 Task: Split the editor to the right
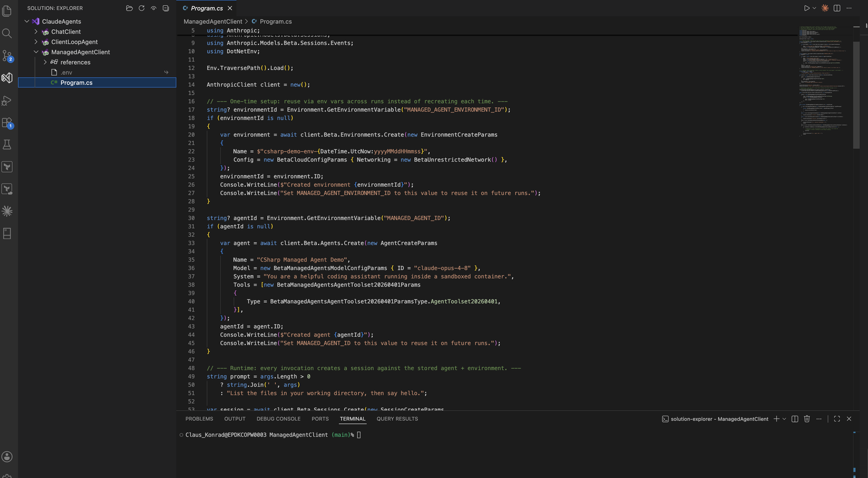click(837, 8)
